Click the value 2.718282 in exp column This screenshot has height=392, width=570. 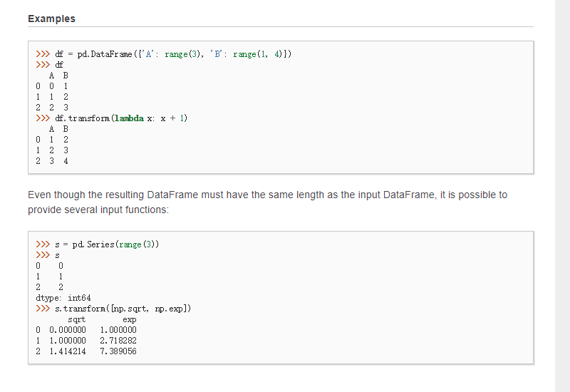point(118,341)
